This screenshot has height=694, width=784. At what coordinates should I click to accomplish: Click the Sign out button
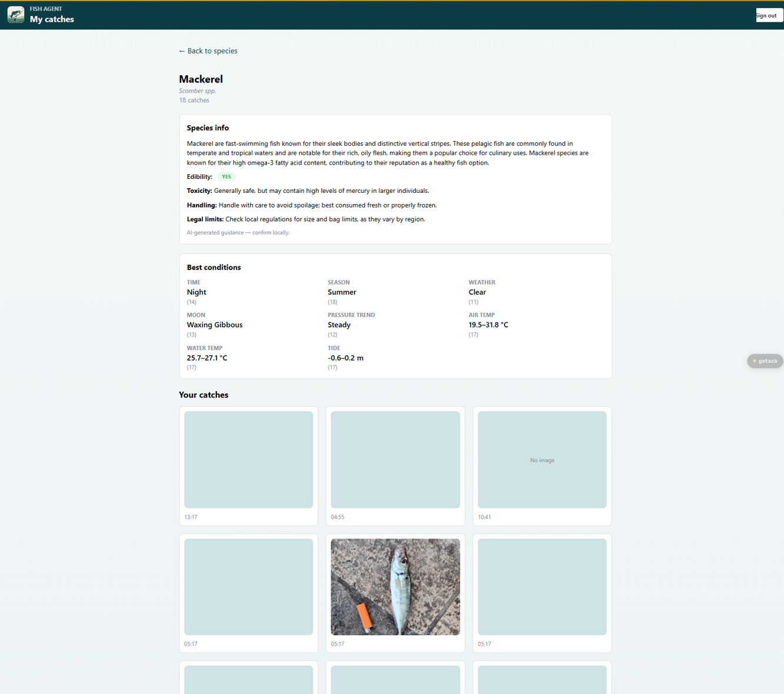click(x=769, y=15)
